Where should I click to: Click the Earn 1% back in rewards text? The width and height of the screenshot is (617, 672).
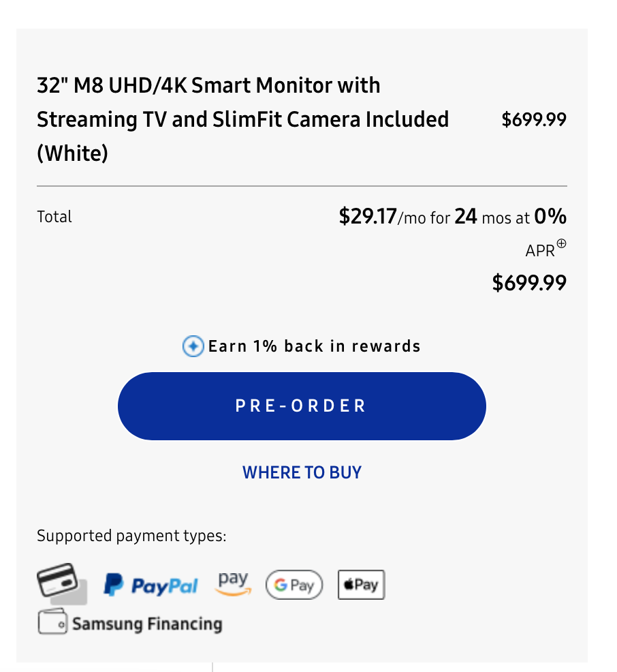[x=314, y=346]
